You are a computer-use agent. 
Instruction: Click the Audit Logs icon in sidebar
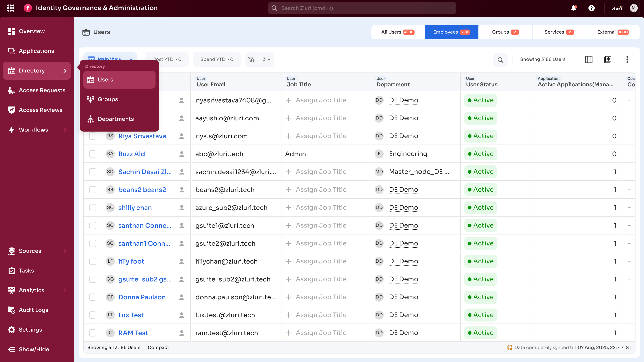(x=11, y=310)
